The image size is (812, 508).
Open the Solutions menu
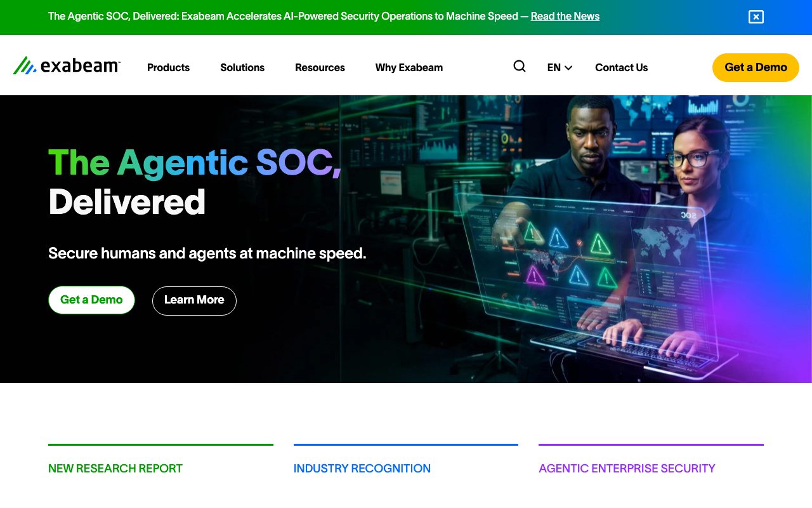242,67
